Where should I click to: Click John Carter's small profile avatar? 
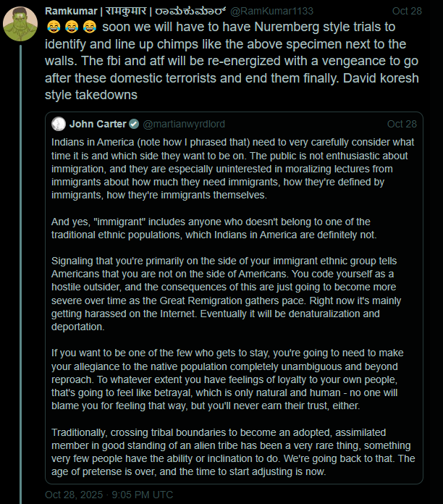pos(58,124)
